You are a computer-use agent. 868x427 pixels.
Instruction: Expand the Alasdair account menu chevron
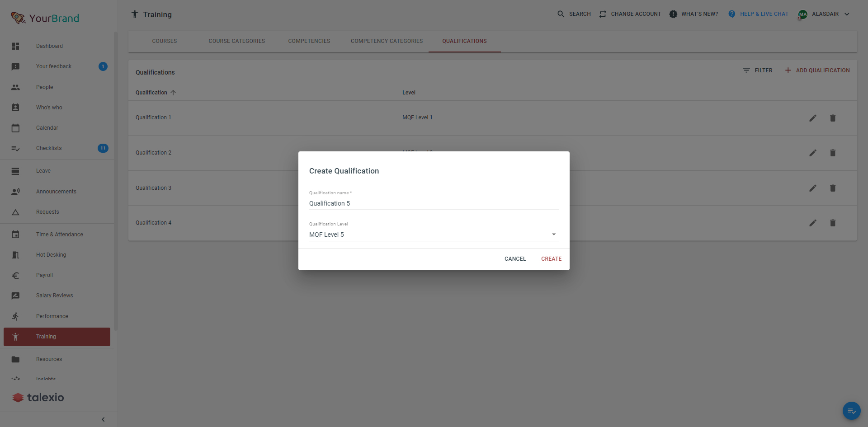(847, 14)
